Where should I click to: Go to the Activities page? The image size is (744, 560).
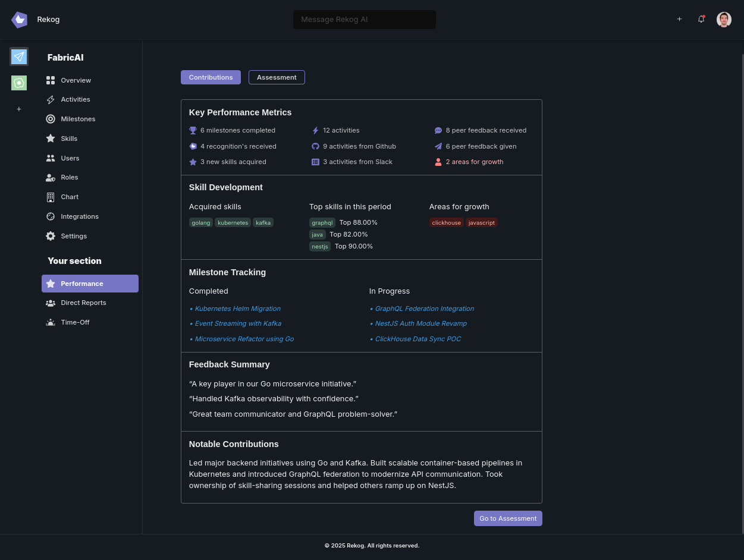point(75,99)
